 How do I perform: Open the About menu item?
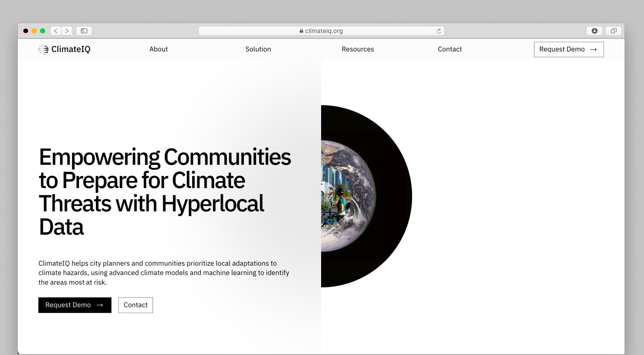coord(158,49)
